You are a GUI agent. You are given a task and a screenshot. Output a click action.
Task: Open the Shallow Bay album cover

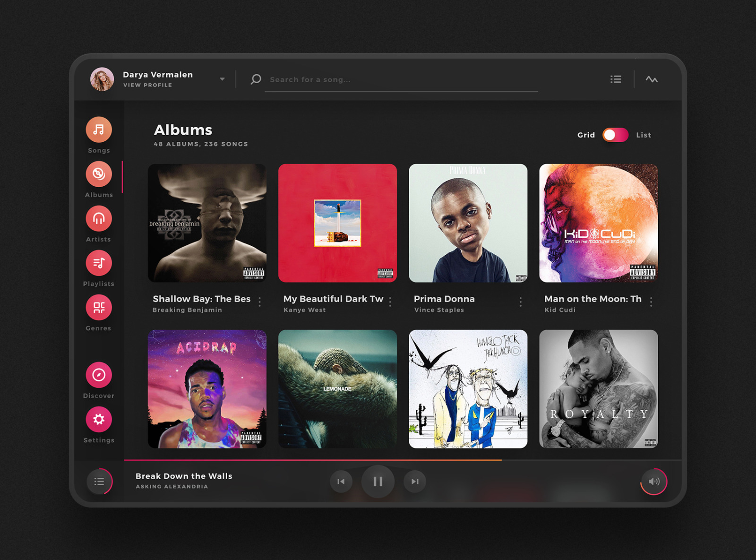(x=207, y=223)
